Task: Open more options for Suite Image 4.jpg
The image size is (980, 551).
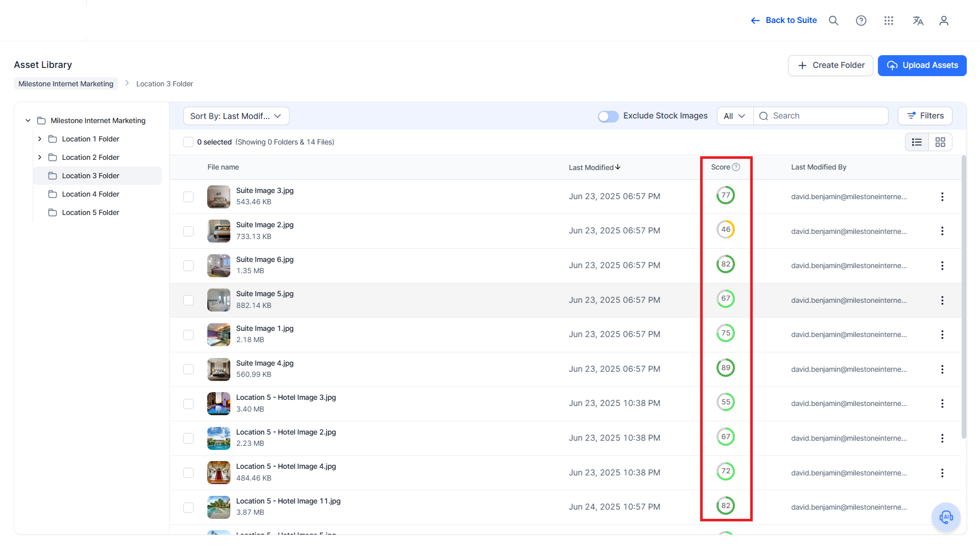Action: point(942,369)
